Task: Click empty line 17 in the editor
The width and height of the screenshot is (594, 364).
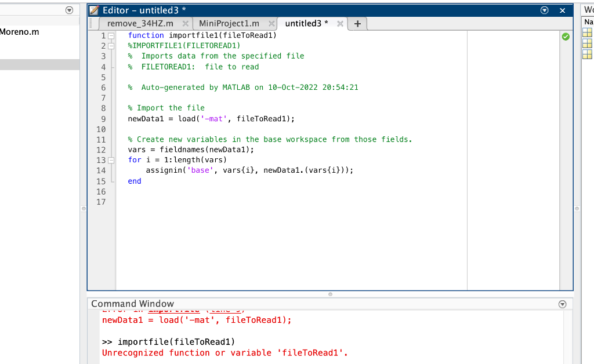Action: 291,202
